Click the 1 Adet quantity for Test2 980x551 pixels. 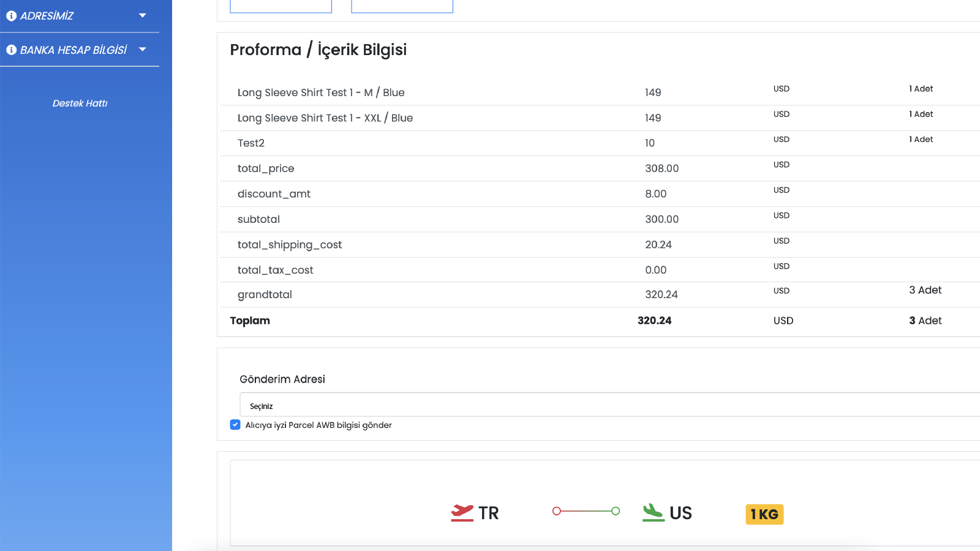[x=921, y=140]
